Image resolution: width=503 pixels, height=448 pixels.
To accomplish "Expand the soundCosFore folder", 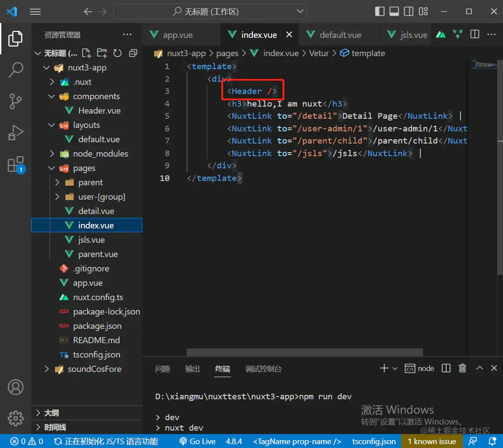I will tap(47, 369).
